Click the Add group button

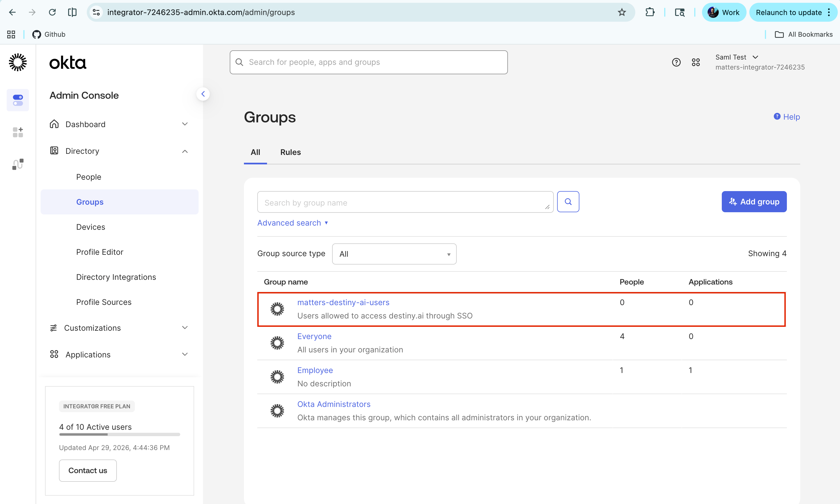click(754, 202)
